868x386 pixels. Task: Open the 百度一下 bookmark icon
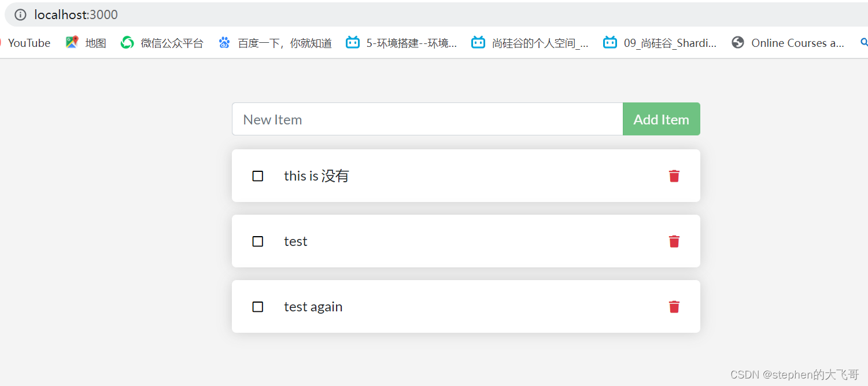click(x=224, y=42)
